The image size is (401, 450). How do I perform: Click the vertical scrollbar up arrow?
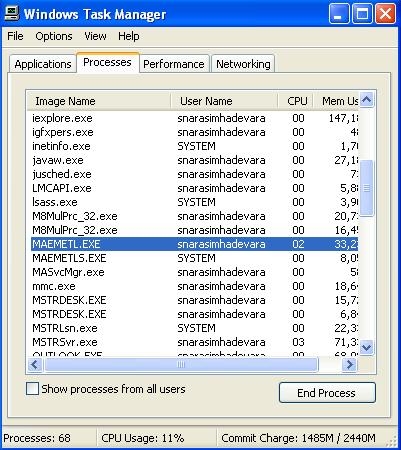tap(367, 100)
